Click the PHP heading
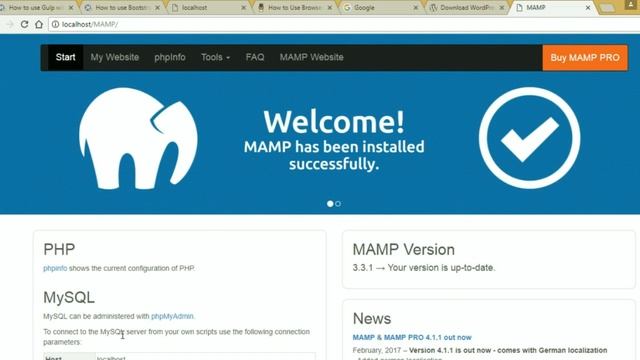Viewport: 640px width, 360px height. pos(59,249)
